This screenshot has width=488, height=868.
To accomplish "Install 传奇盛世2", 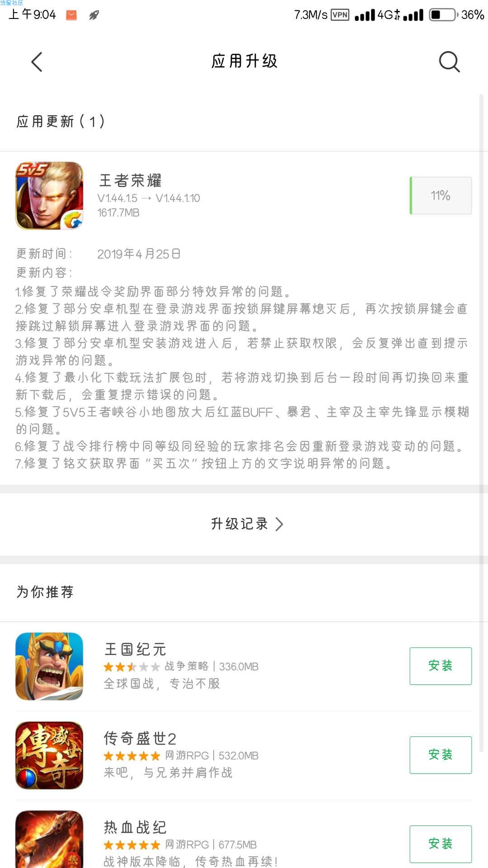I will pos(441,755).
